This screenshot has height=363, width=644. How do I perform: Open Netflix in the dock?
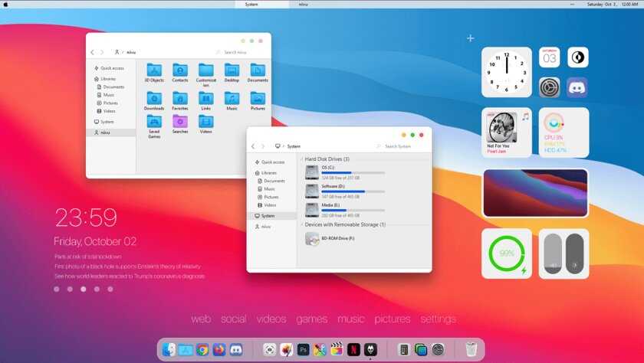click(x=353, y=350)
